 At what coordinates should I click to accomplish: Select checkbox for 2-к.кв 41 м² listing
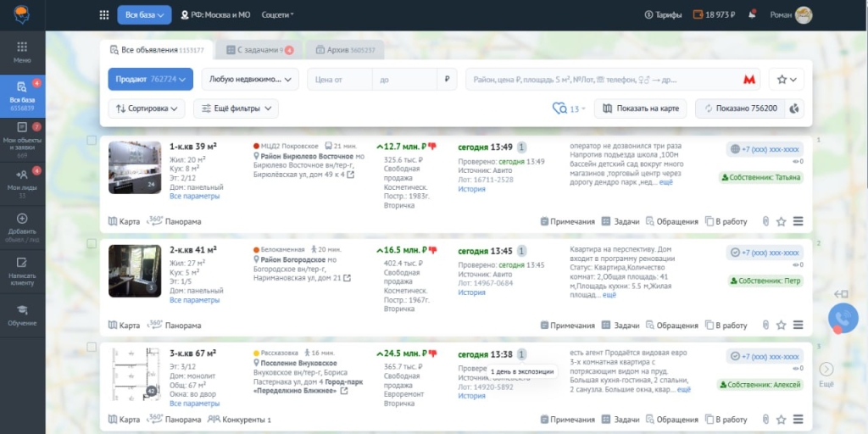(x=92, y=243)
